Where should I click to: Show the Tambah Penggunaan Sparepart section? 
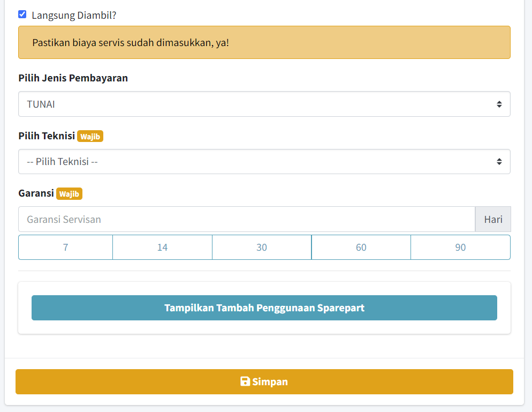coord(264,308)
